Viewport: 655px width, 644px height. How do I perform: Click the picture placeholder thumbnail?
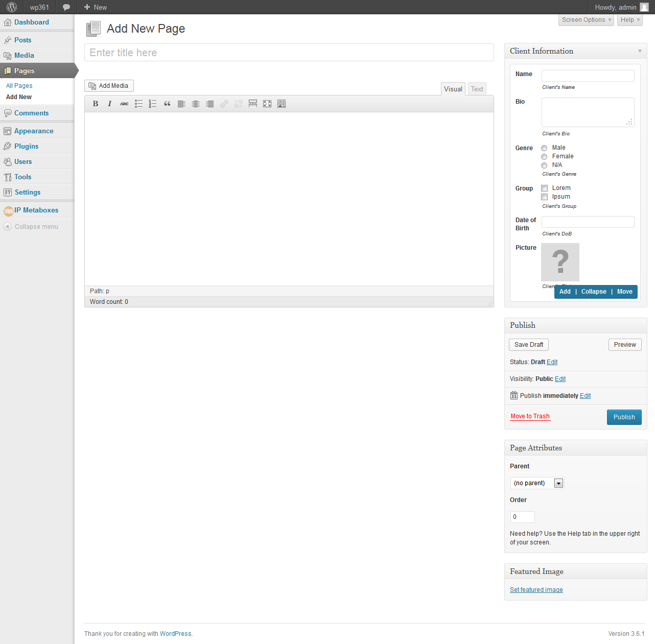(560, 262)
